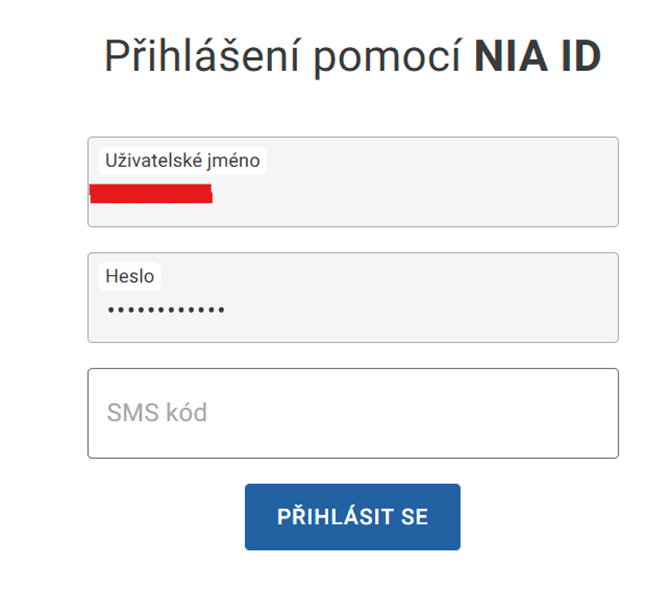
Task: Click the first dot in the Heslo field
Action: click(111, 310)
